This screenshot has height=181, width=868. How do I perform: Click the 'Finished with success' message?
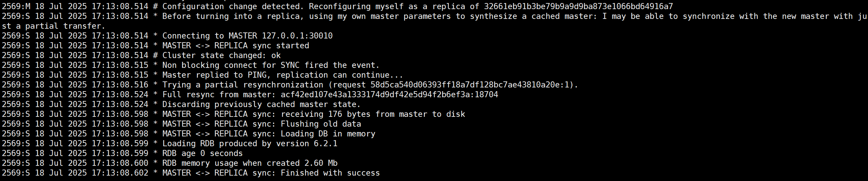[x=330, y=173]
